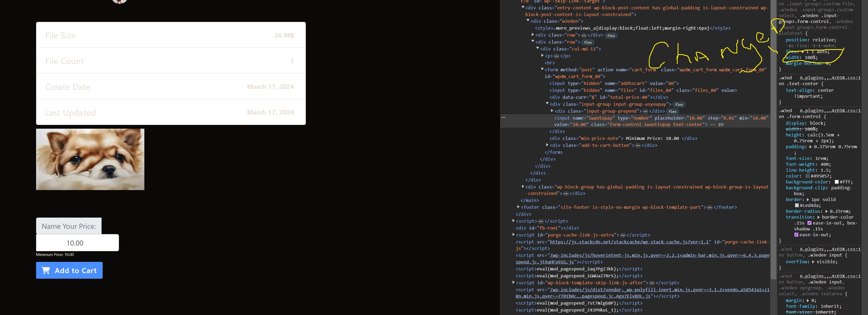The width and height of the screenshot is (868, 315).
Task: Expand ellipsis in input-group-prepend div
Action: tap(645, 111)
